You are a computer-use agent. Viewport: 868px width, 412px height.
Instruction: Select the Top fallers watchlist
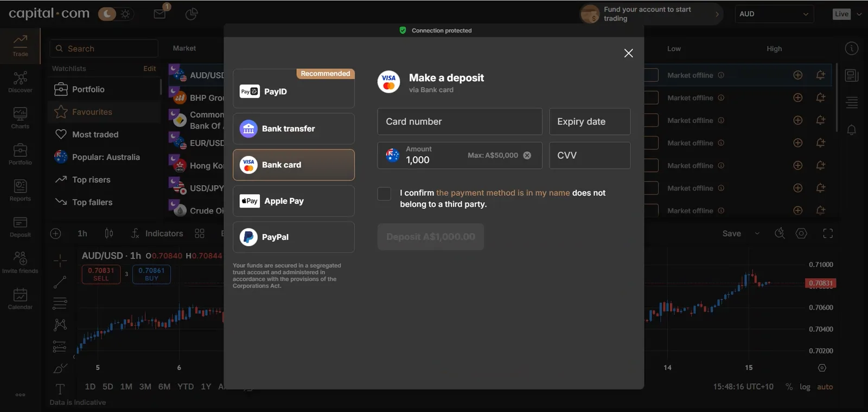(104, 202)
